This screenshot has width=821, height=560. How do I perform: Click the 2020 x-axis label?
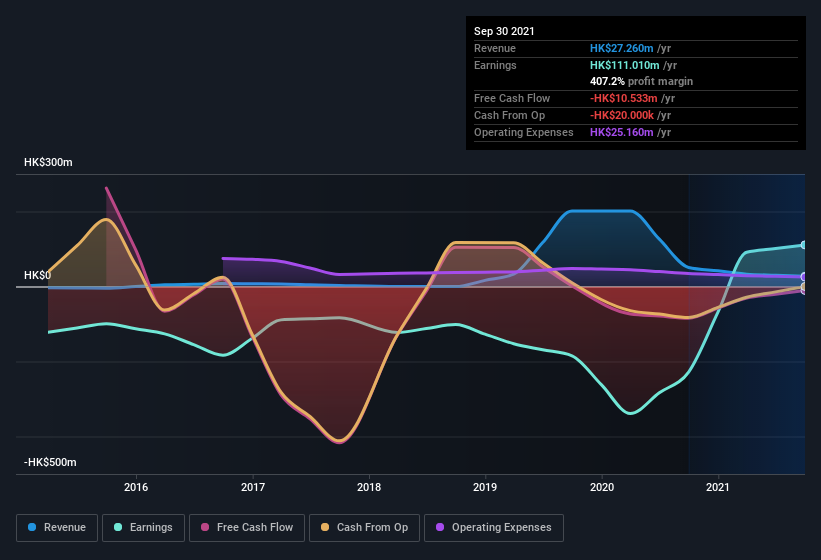pos(602,487)
